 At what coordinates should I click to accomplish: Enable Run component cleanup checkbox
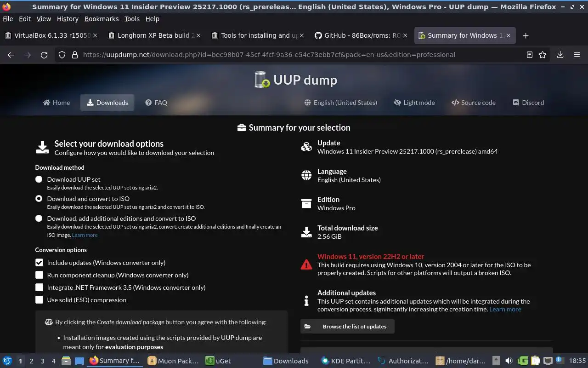click(39, 275)
